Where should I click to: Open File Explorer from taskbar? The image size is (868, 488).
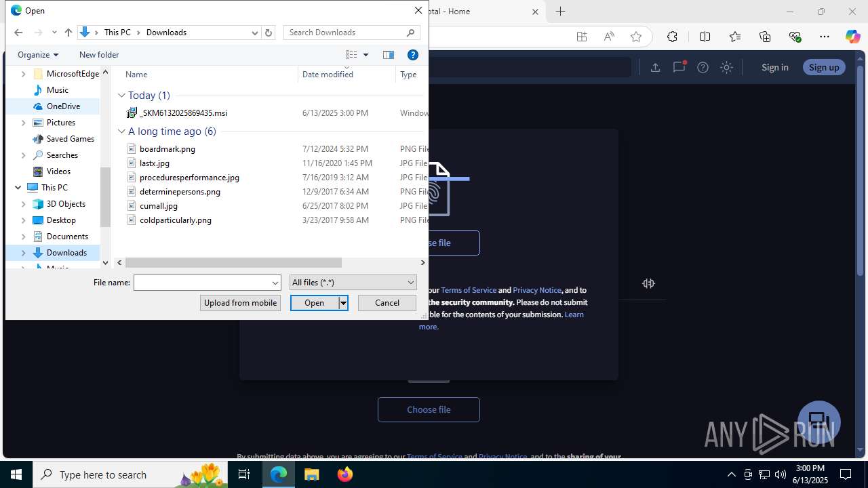(x=311, y=474)
